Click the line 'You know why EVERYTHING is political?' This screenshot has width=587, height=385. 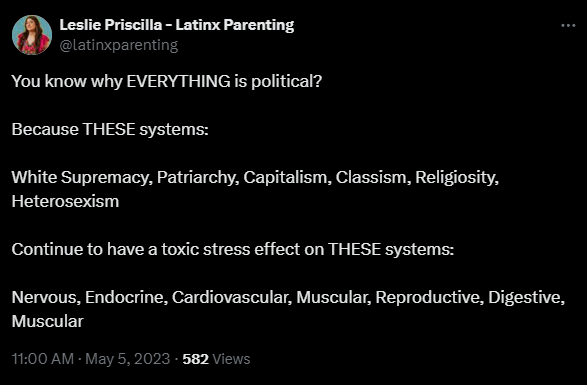point(167,81)
